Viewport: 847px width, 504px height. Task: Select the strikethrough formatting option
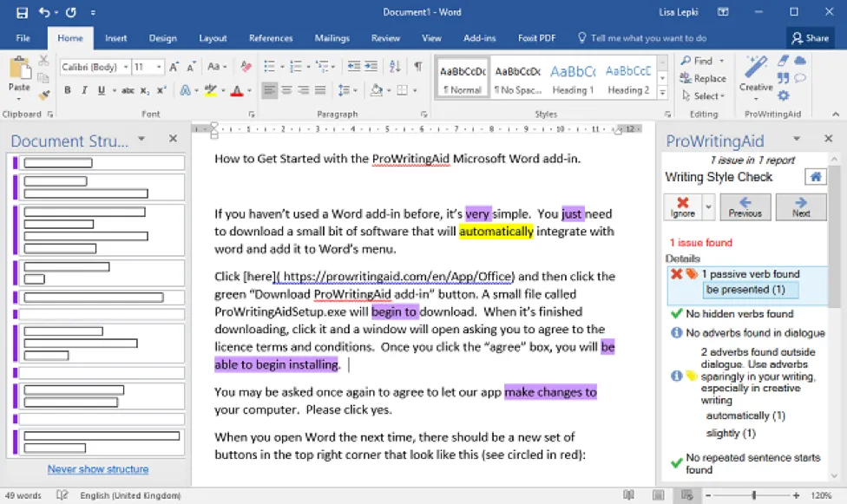pyautogui.click(x=128, y=89)
